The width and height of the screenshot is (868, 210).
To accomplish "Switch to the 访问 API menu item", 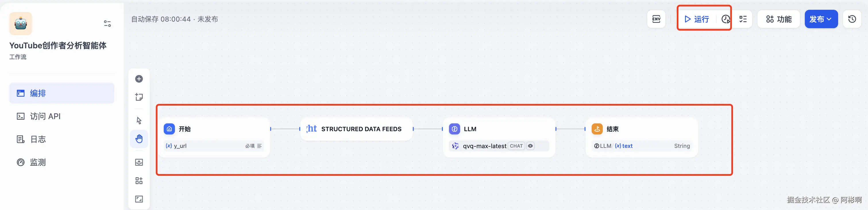I will pyautogui.click(x=45, y=117).
